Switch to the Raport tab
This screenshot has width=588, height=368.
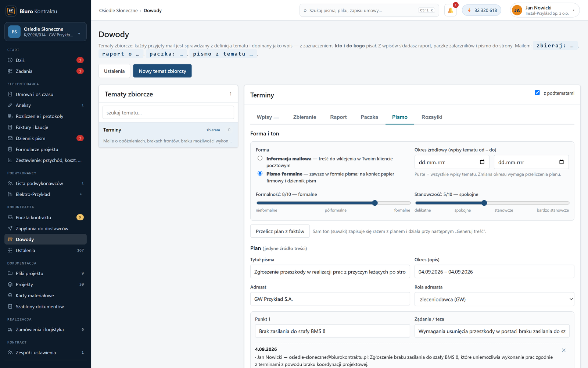pyautogui.click(x=338, y=117)
